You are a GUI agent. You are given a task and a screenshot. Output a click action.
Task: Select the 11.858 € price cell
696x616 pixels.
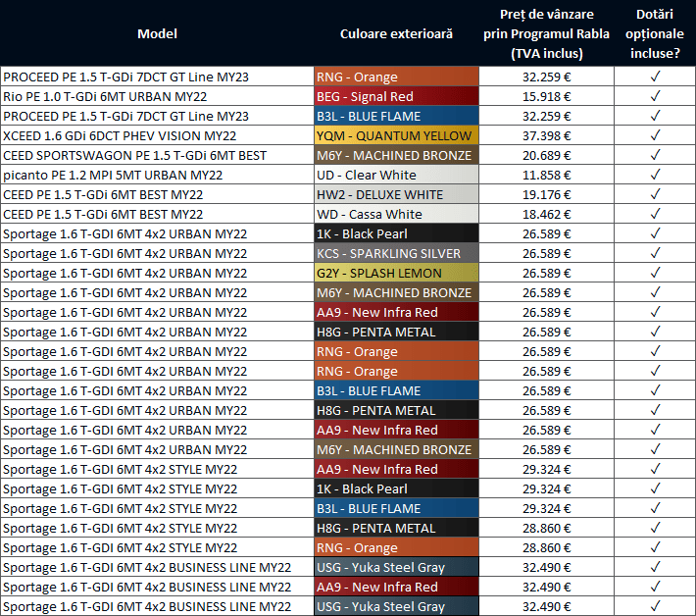pyautogui.click(x=546, y=175)
